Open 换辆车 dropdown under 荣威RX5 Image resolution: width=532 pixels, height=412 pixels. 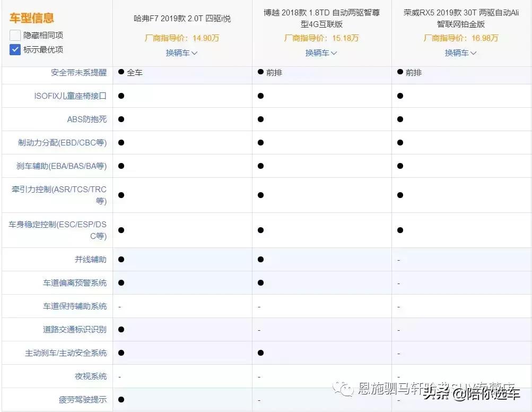pos(460,53)
